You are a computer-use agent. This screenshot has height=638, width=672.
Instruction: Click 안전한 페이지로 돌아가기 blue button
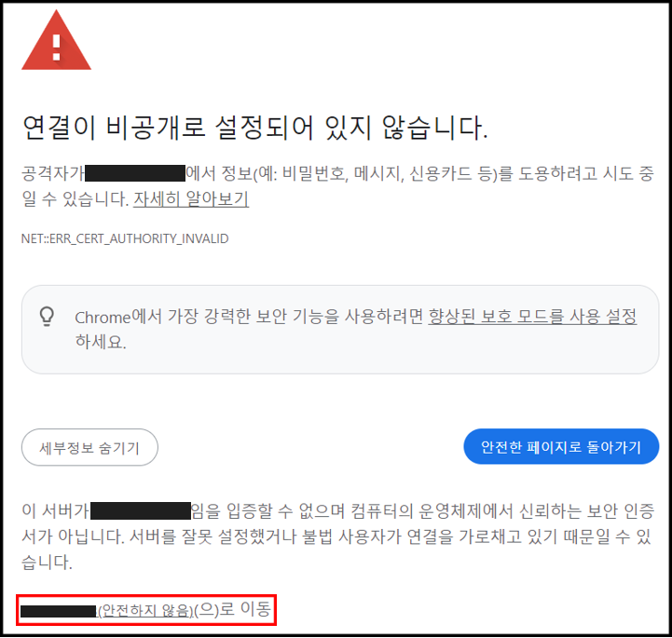coord(561,447)
